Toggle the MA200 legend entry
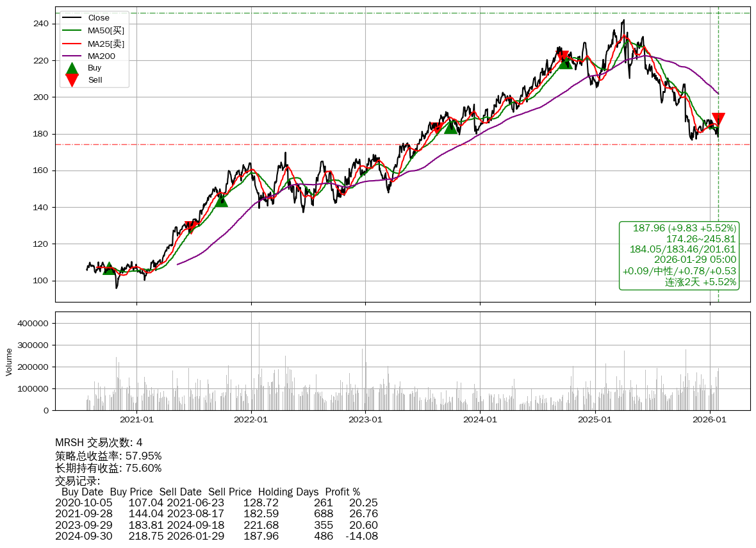This screenshot has height=548, width=756. (x=101, y=56)
